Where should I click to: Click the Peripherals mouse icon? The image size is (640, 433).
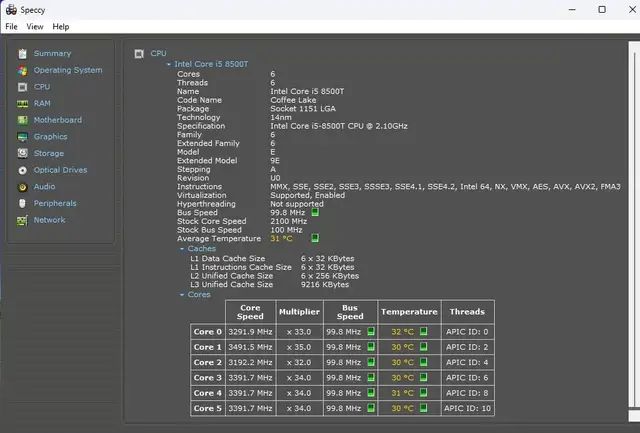point(22,203)
